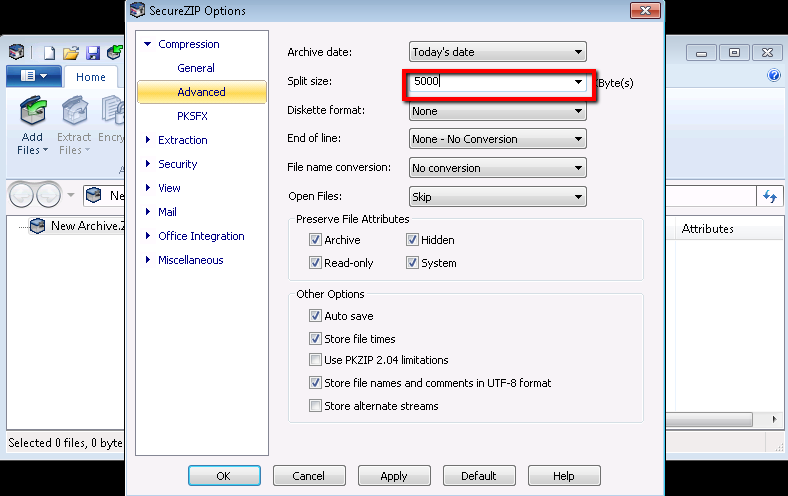Open the End of line dropdown
The width and height of the screenshot is (788, 496).
497,140
